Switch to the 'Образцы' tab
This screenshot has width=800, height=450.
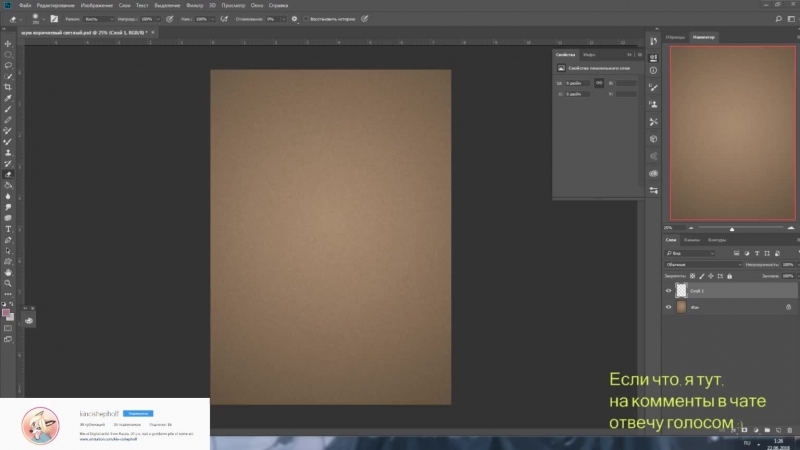675,37
